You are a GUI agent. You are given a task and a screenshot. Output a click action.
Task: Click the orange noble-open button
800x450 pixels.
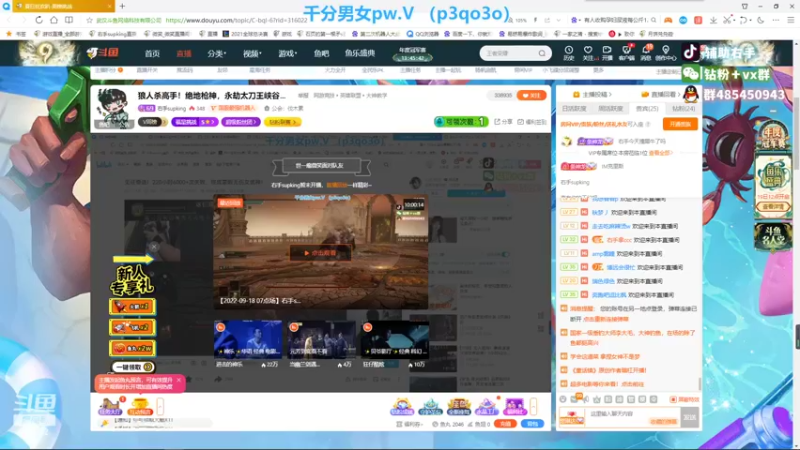[680, 124]
